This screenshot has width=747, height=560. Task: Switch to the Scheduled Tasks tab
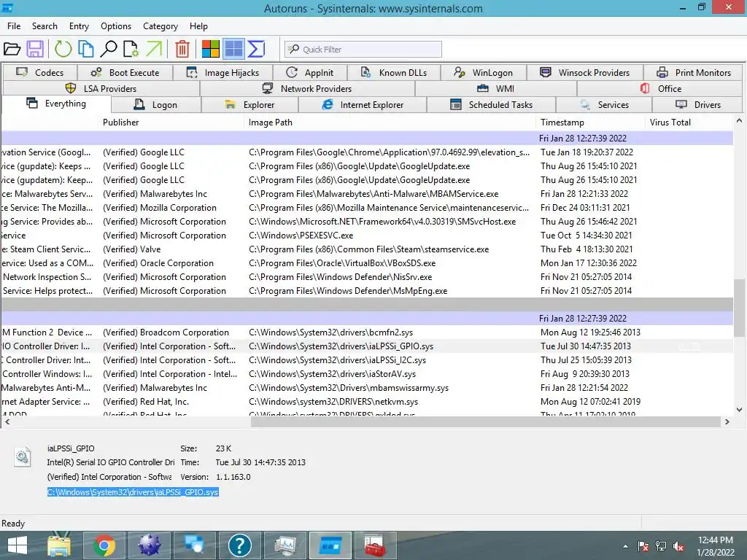tap(491, 105)
